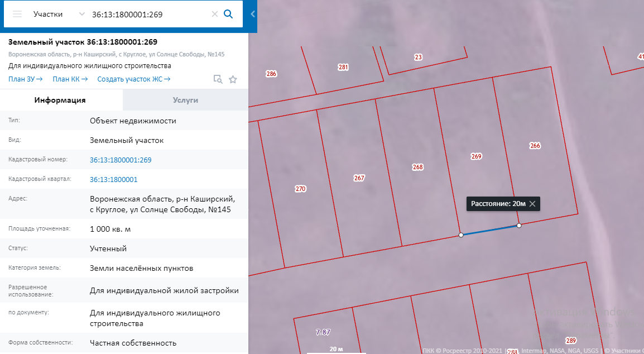Select parcel labeled 270 on the map
Screen dimensions: 644x354
coord(300,189)
